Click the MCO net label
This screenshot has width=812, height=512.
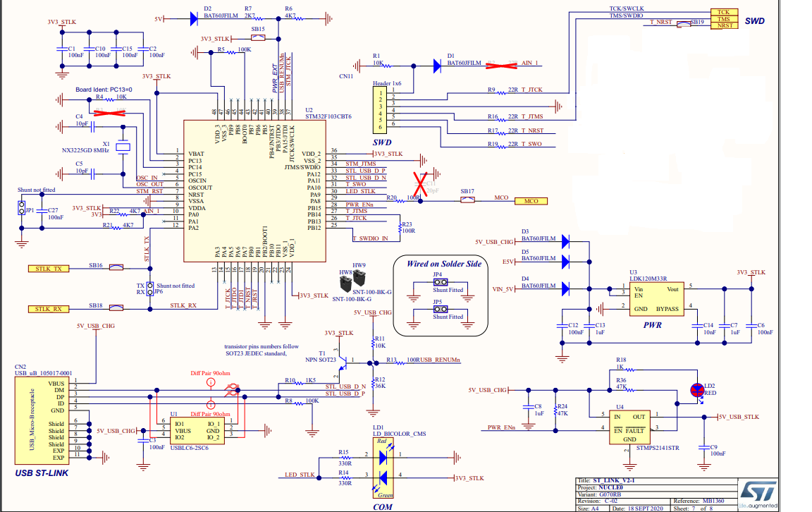click(x=530, y=200)
